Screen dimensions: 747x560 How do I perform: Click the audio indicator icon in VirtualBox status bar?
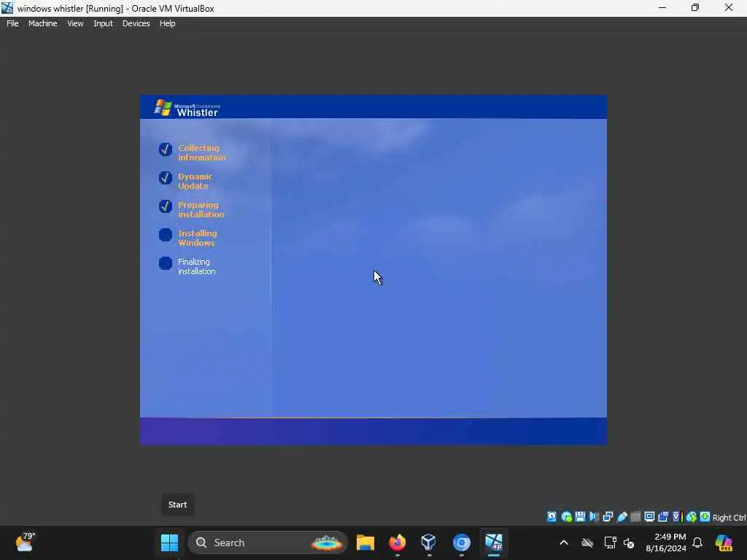594,517
